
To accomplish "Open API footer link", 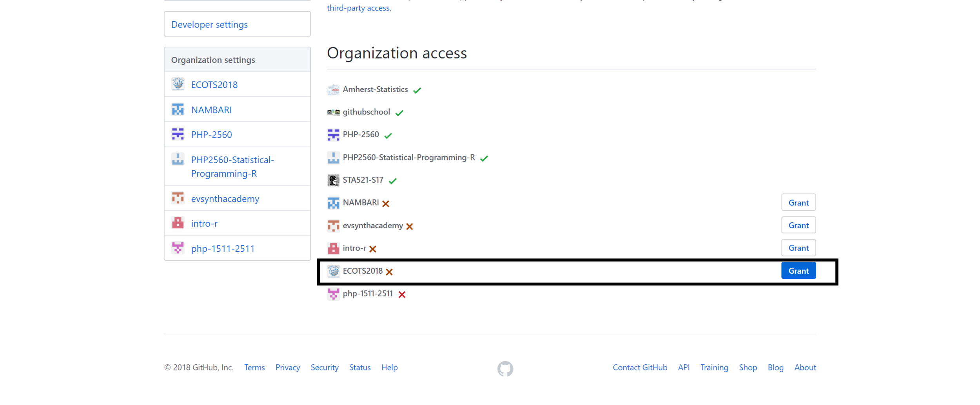I will pyautogui.click(x=684, y=368).
